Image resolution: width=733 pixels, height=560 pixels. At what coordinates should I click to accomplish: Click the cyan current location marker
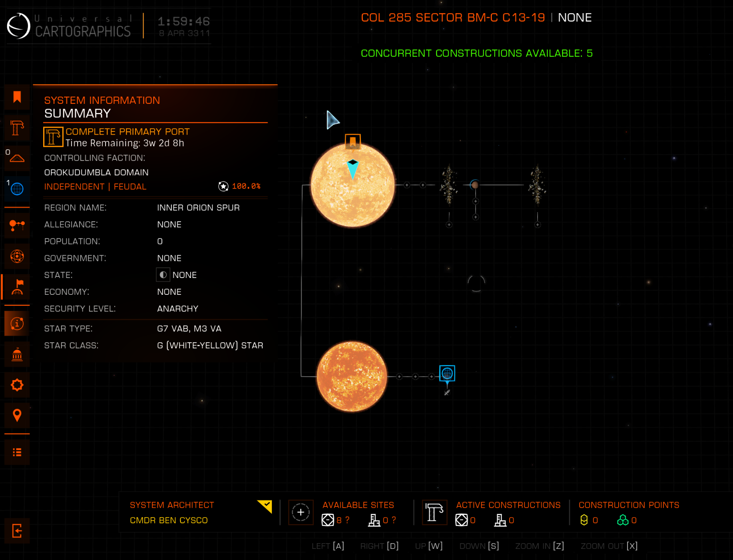(353, 169)
